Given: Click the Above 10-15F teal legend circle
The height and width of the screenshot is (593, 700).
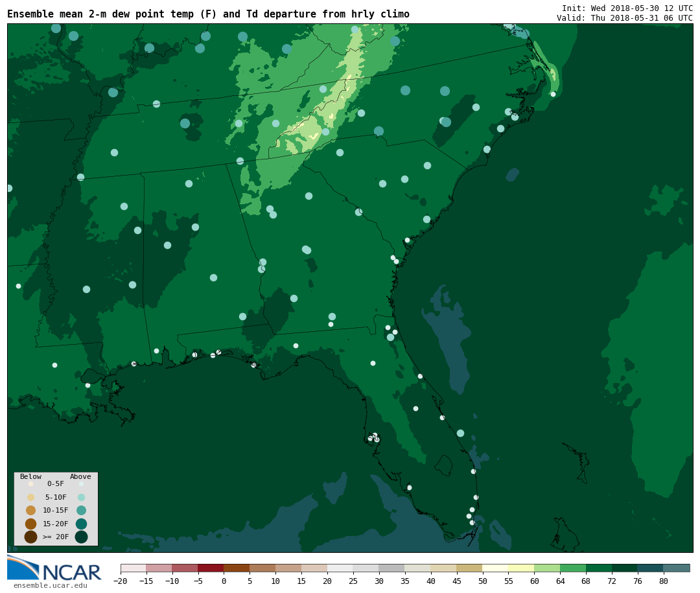Looking at the screenshot, I should [x=81, y=511].
